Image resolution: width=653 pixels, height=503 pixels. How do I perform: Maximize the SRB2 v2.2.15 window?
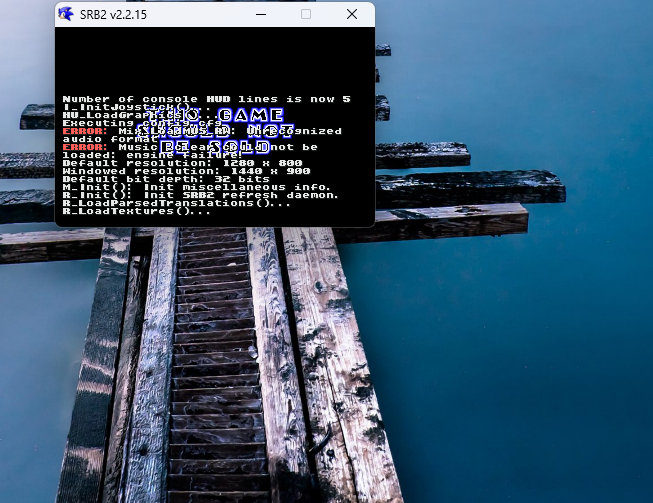306,15
